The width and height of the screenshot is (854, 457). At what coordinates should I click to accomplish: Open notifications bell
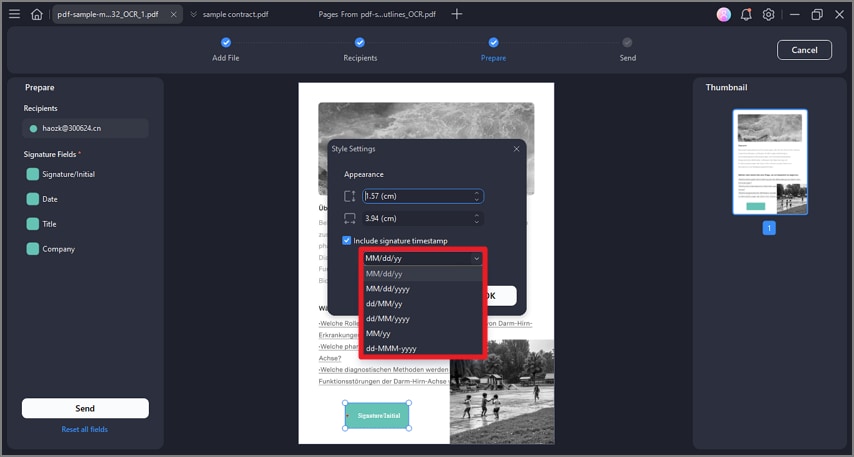pyautogui.click(x=746, y=15)
